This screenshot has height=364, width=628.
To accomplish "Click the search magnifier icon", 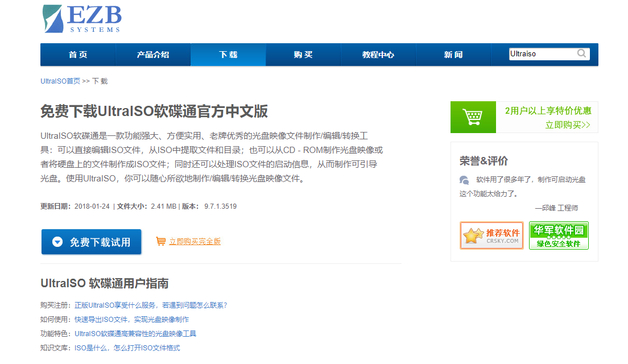I will tap(581, 53).
